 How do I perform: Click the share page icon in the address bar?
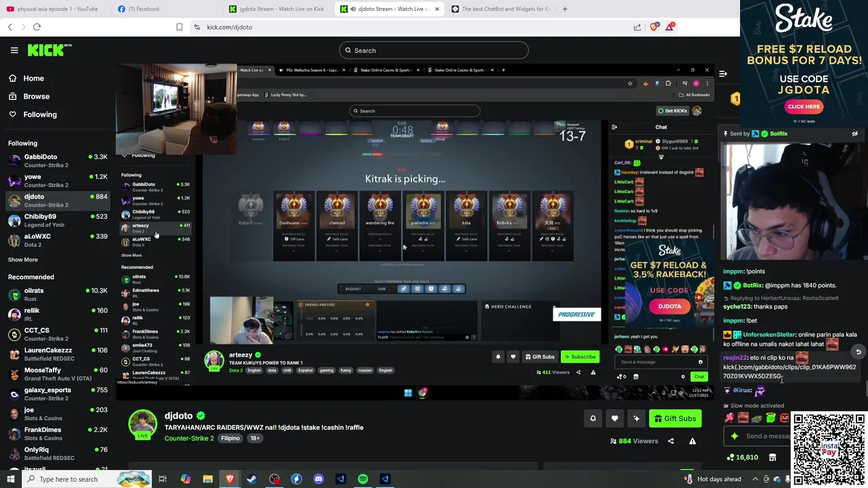coord(637,27)
